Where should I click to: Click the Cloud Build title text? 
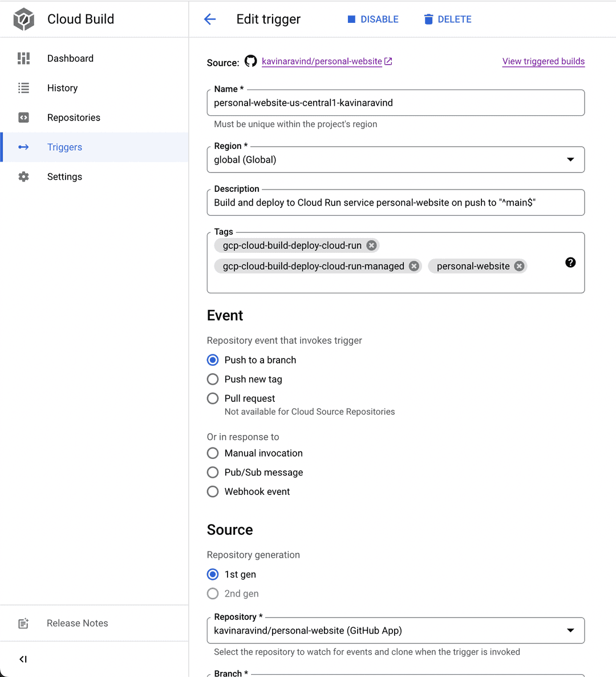click(80, 19)
